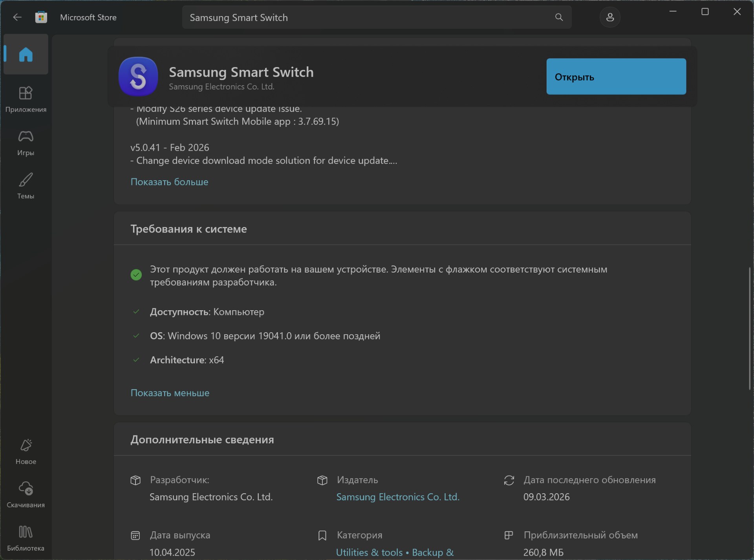This screenshot has width=754, height=560.
Task: Open the user account profile icon
Action: [609, 17]
